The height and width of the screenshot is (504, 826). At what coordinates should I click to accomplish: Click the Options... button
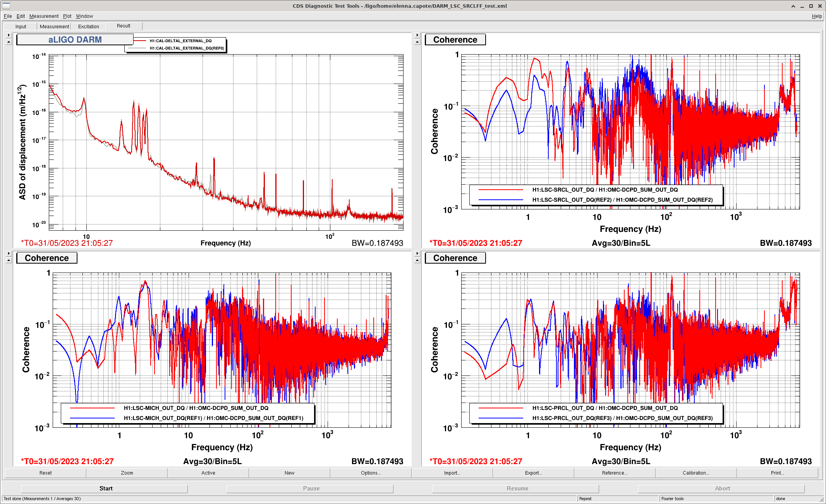click(x=371, y=473)
